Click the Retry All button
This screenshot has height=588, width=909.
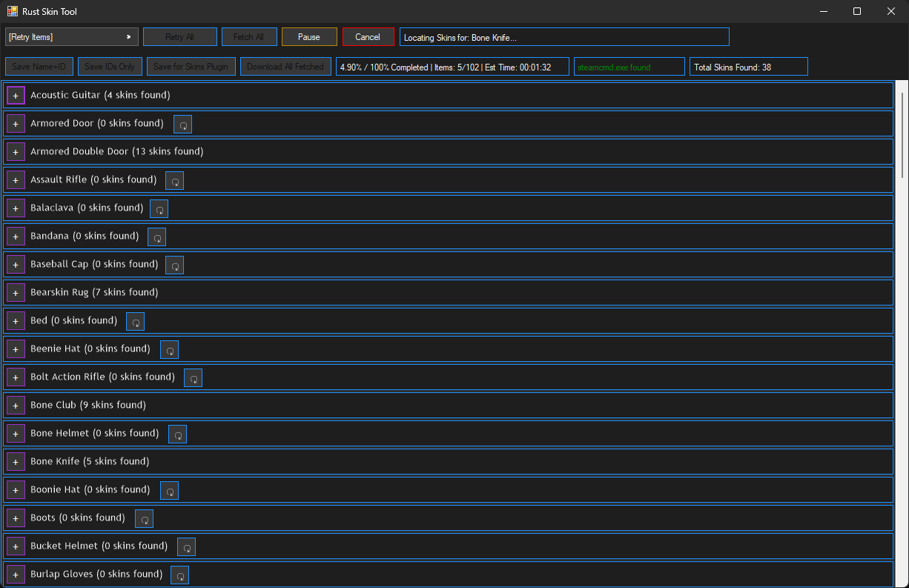(180, 37)
